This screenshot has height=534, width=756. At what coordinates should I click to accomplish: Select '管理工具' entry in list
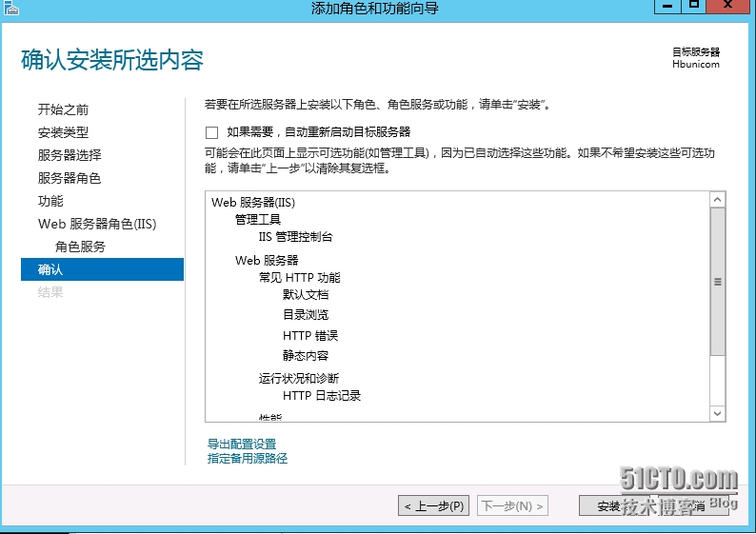pos(257,220)
